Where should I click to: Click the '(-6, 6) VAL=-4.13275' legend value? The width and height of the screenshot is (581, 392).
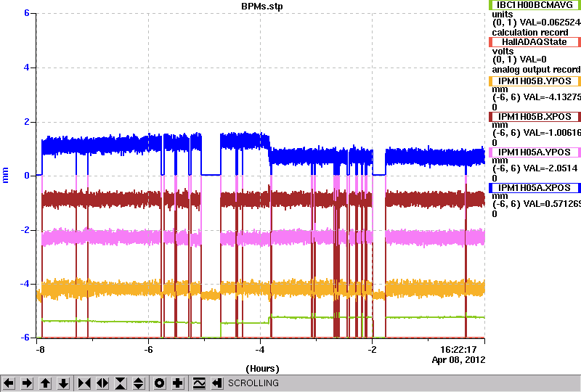(x=536, y=97)
